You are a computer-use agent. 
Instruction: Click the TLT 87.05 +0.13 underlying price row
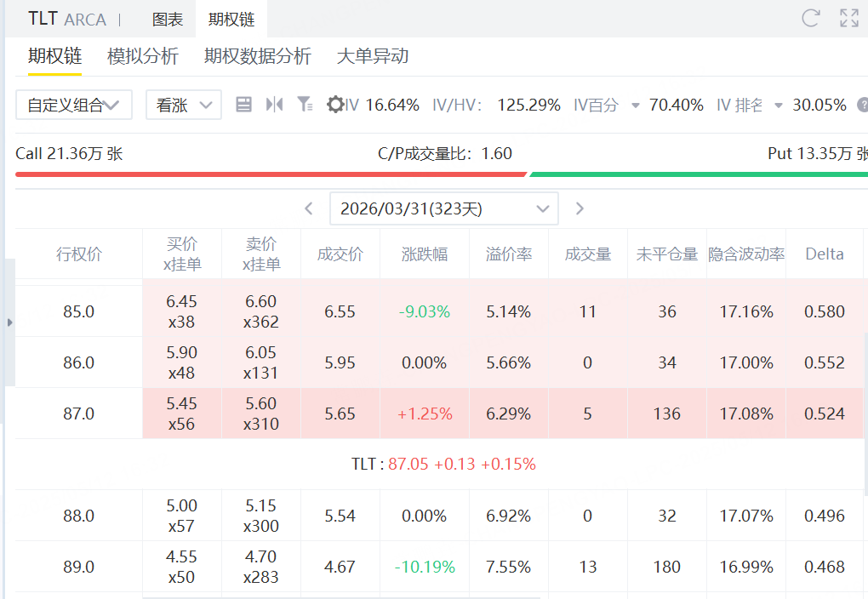[x=443, y=464]
